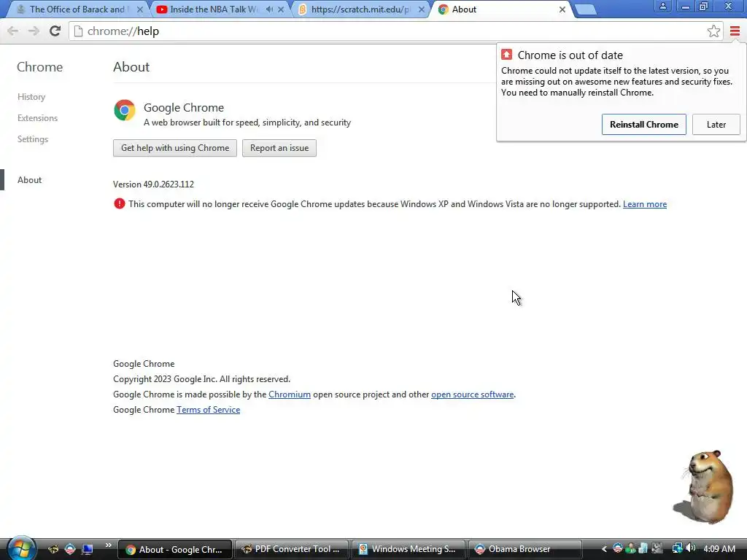
Task: Close The Office of Barack tab
Action: click(x=140, y=9)
